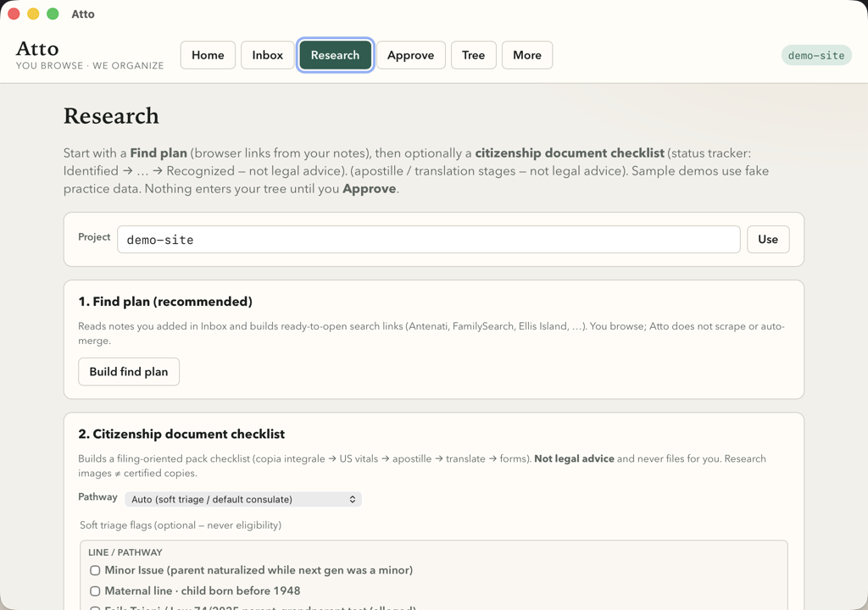Click the 'YOU BROWSE · WE ORGANIZE' tagline
The width and height of the screenshot is (868, 610).
[x=90, y=66]
